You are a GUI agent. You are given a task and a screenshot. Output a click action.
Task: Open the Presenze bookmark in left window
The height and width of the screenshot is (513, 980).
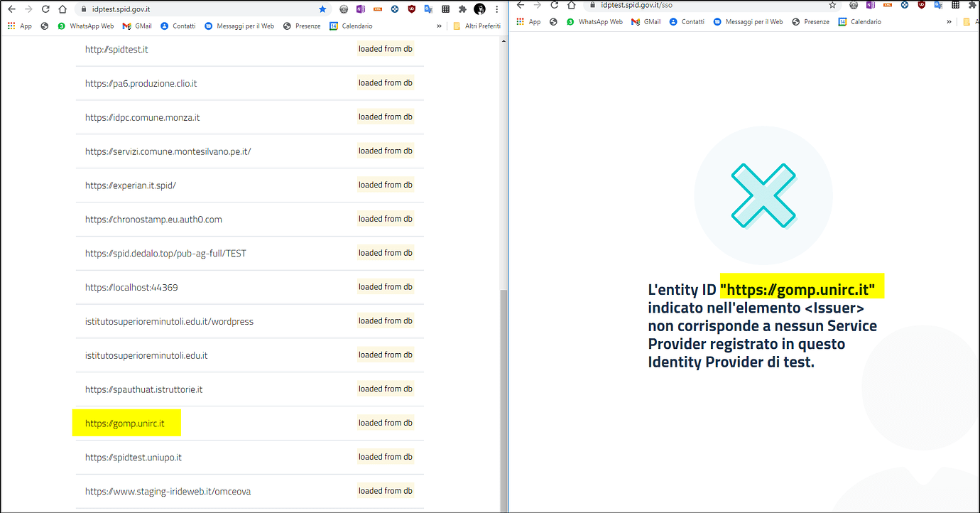[x=302, y=26]
